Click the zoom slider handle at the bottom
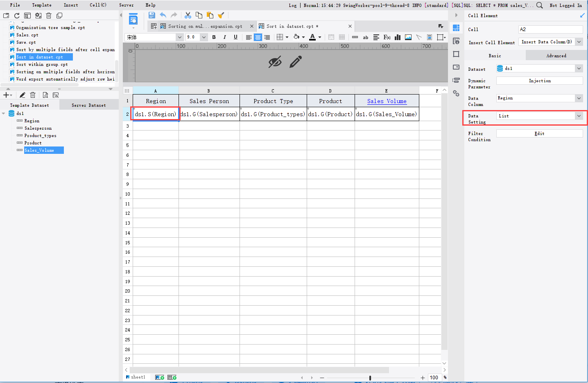The height and width of the screenshot is (383, 588). pyautogui.click(x=370, y=378)
